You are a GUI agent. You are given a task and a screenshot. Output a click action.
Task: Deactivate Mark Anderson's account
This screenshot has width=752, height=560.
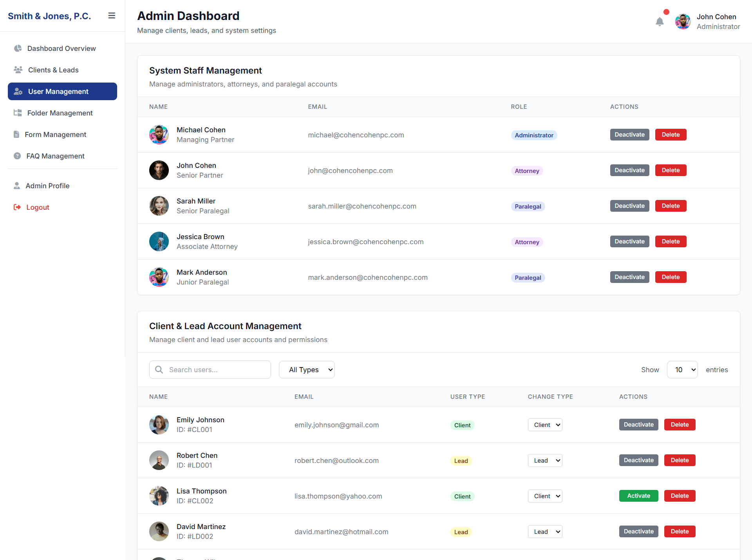coord(630,277)
